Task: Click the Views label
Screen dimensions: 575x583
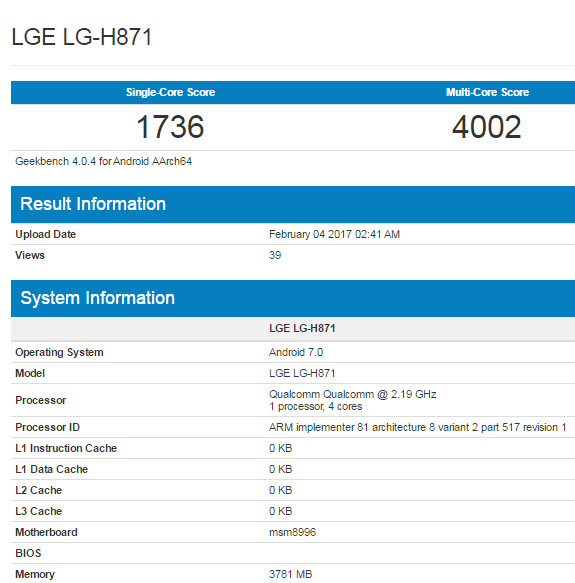Action: pyautogui.click(x=30, y=255)
